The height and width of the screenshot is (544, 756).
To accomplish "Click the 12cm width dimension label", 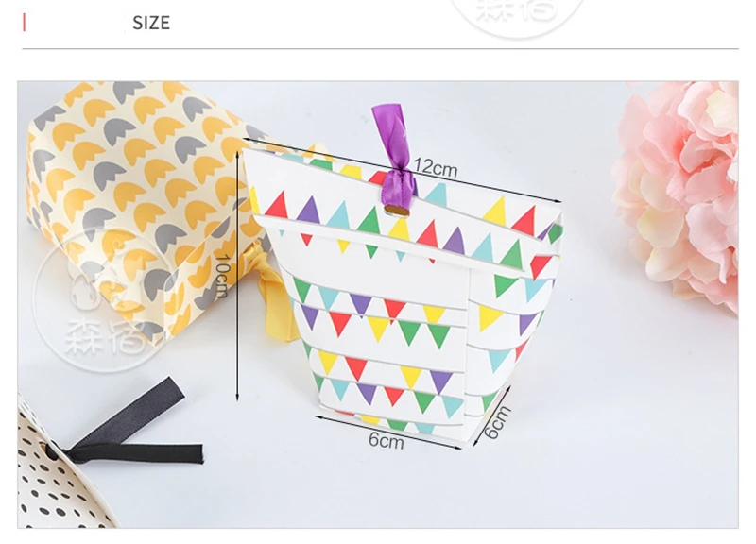I will [x=436, y=167].
